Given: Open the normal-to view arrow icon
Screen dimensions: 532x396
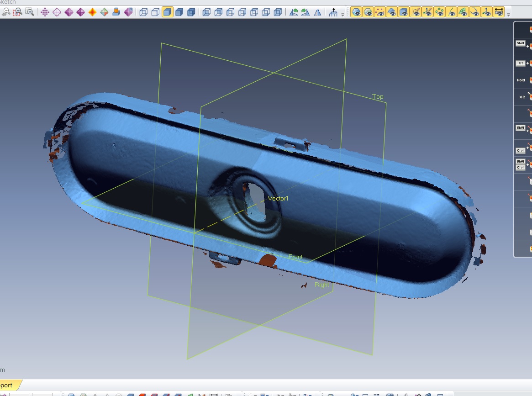Looking at the screenshot, I should [x=334, y=12].
